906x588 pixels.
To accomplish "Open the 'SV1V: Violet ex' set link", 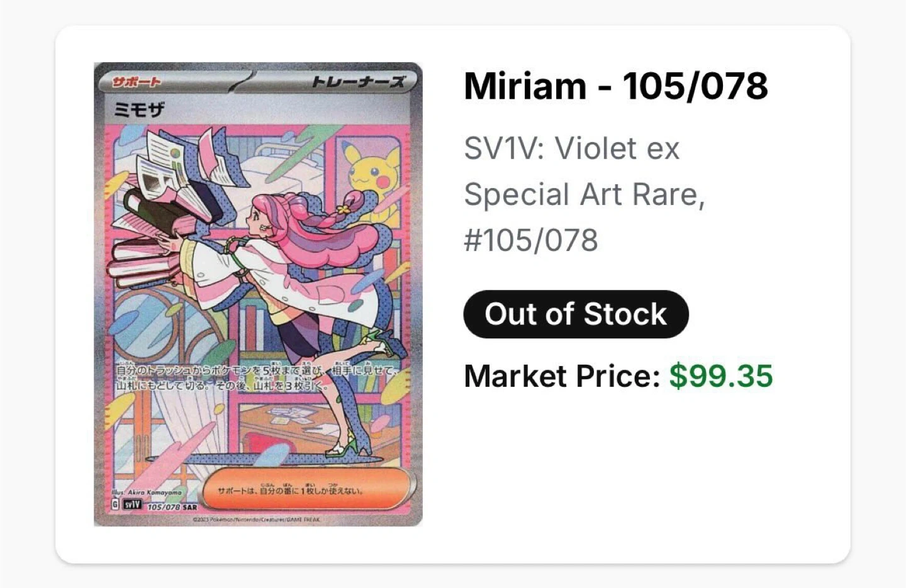I will pyautogui.click(x=571, y=149).
